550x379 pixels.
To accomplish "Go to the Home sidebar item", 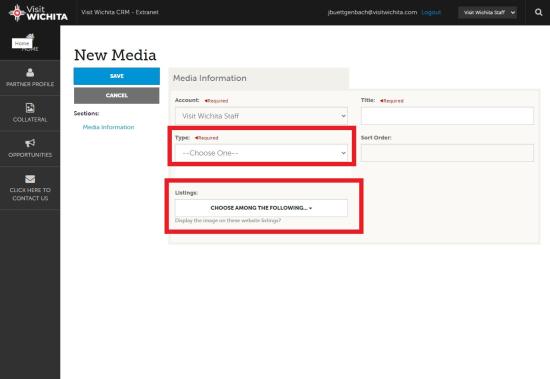I will [30, 42].
